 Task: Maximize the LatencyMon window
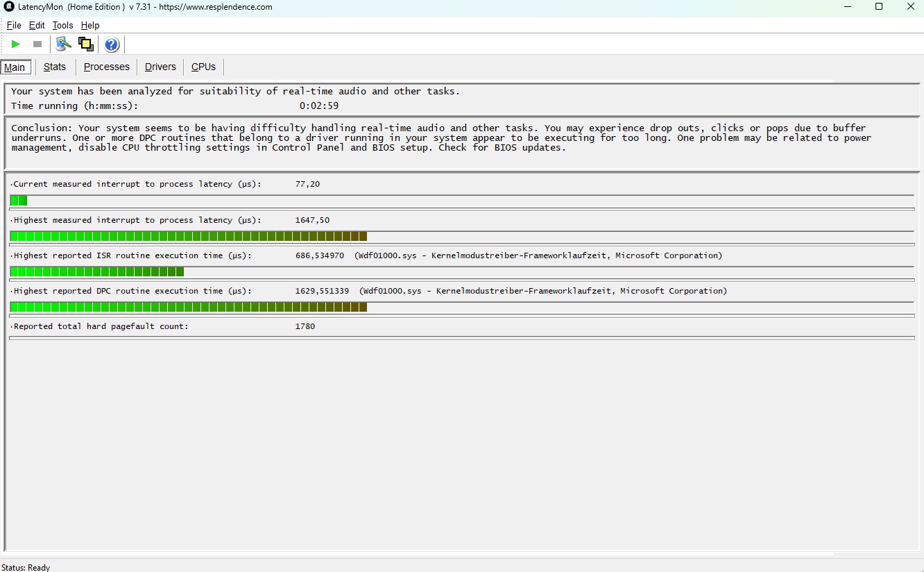[879, 7]
